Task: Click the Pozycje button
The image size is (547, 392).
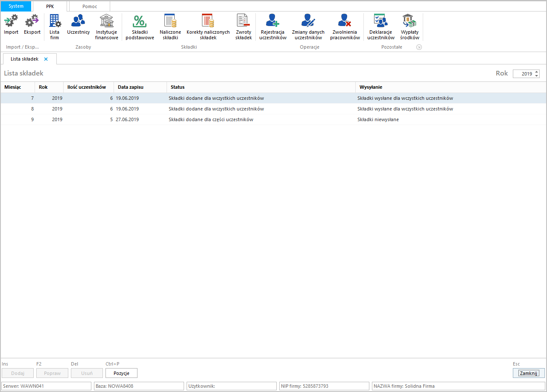Action: coord(121,373)
